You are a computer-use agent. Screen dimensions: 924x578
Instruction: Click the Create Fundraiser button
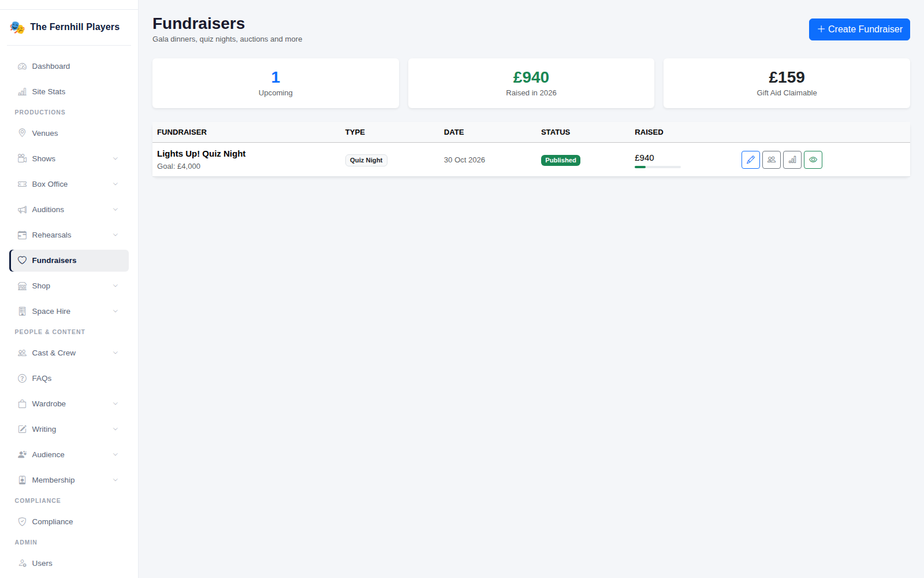(859, 29)
